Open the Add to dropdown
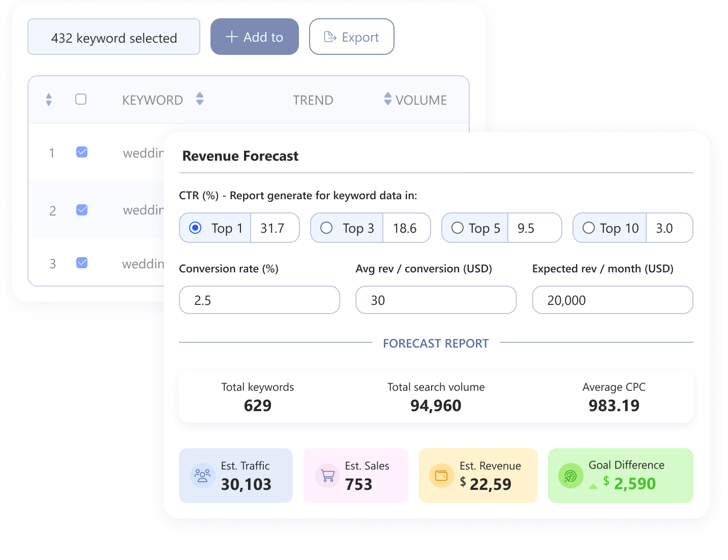This screenshot has height=560, width=728. pyautogui.click(x=254, y=37)
